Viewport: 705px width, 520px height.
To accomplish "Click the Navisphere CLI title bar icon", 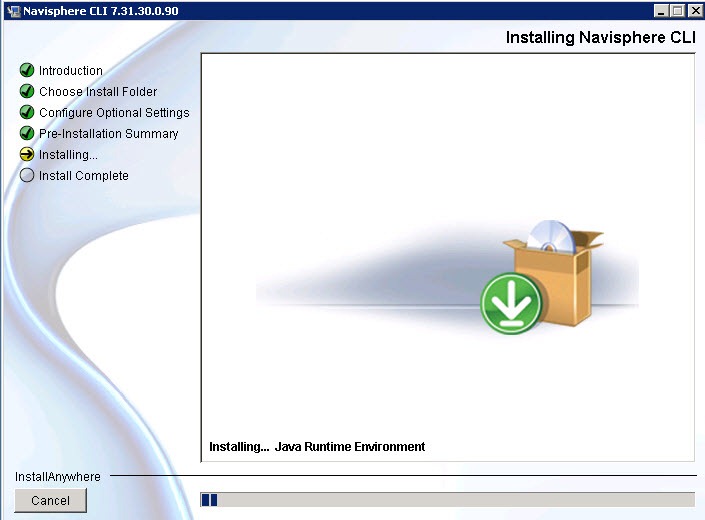I will click(x=11, y=10).
